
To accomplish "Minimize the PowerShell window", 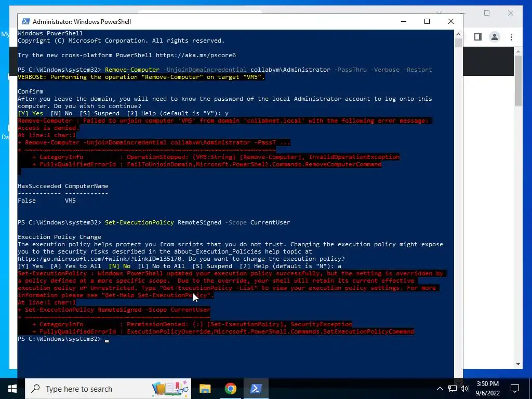I will (403, 21).
